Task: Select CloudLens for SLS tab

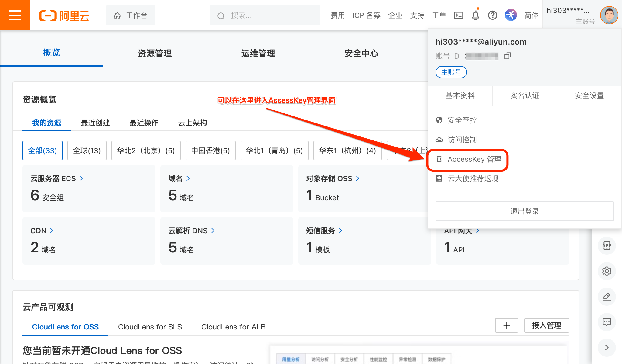Action: click(x=150, y=327)
